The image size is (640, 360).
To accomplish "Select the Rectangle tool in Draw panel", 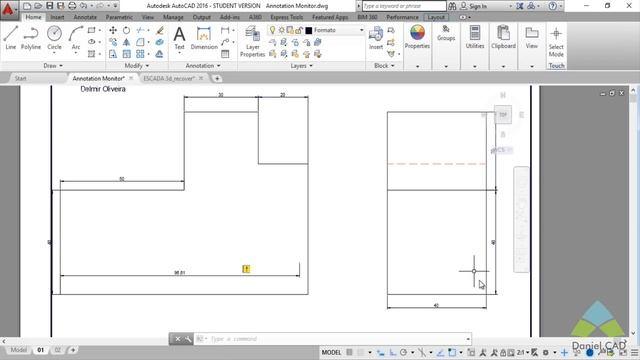I will click(91, 30).
